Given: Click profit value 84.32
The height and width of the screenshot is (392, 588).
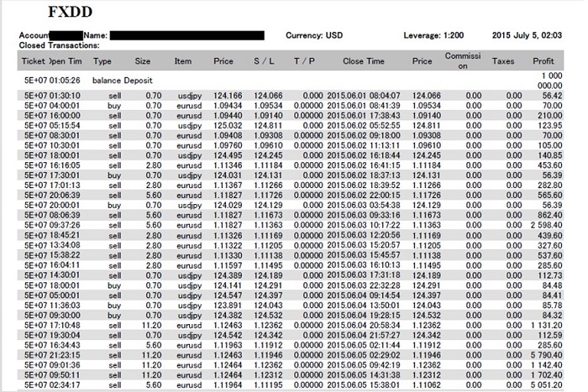Looking at the screenshot, I should point(553,315).
